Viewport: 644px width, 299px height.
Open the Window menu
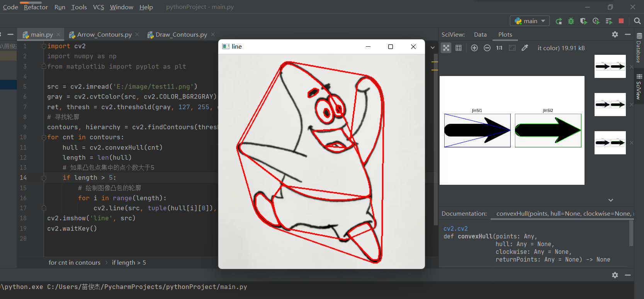121,7
